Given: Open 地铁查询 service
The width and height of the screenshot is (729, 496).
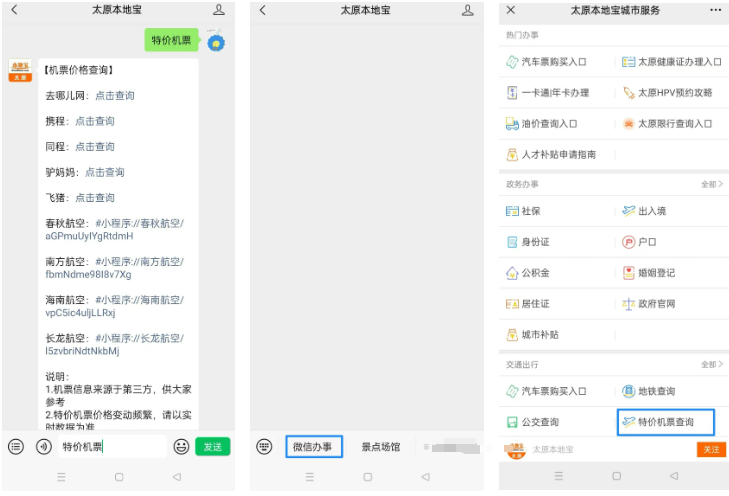Looking at the screenshot, I should 649,391.
